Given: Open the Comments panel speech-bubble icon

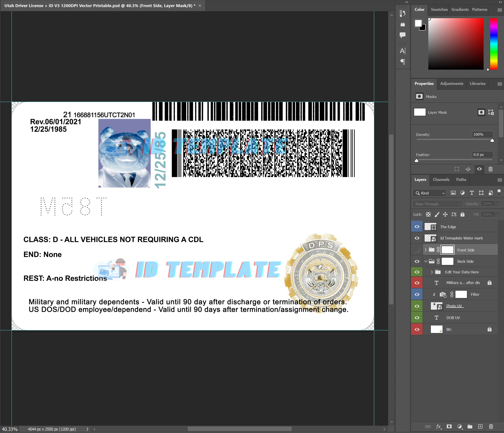Looking at the screenshot, I should coord(403,35).
